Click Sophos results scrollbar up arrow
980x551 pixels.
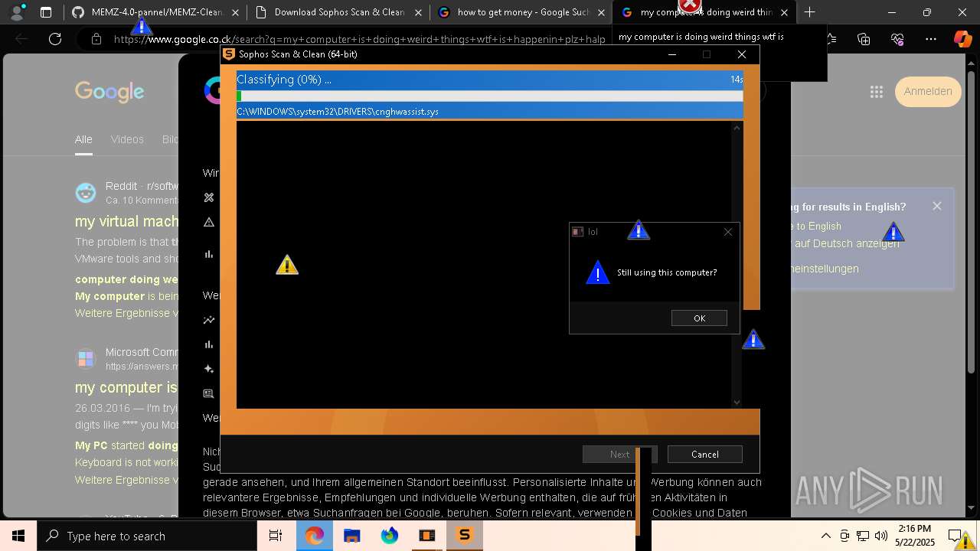[x=737, y=128]
